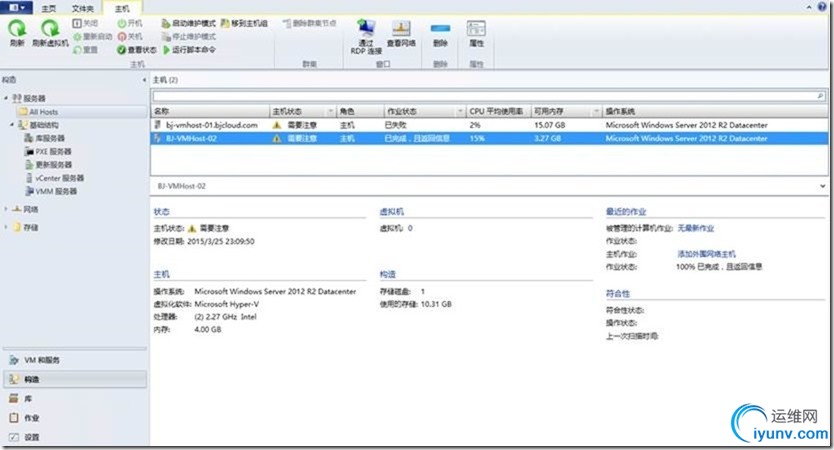Open the 库 library workspace
Screen dimensions: 834x450
click(x=74, y=398)
